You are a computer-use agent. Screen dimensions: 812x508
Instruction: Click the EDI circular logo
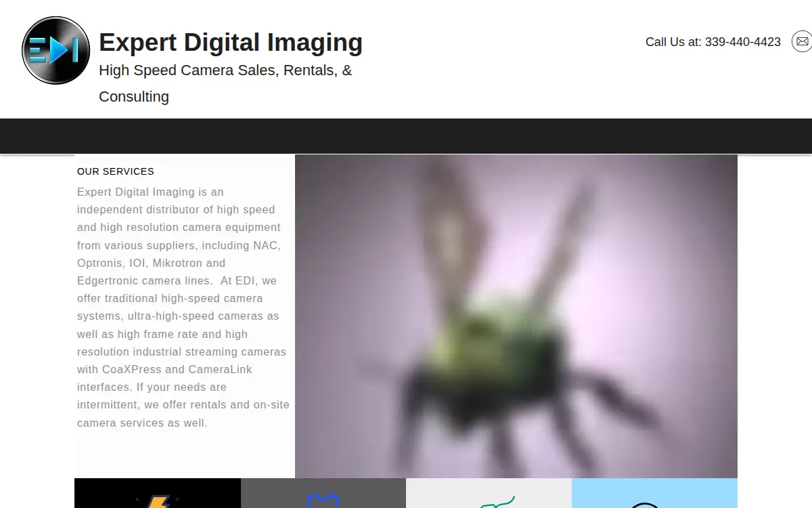pos(55,50)
